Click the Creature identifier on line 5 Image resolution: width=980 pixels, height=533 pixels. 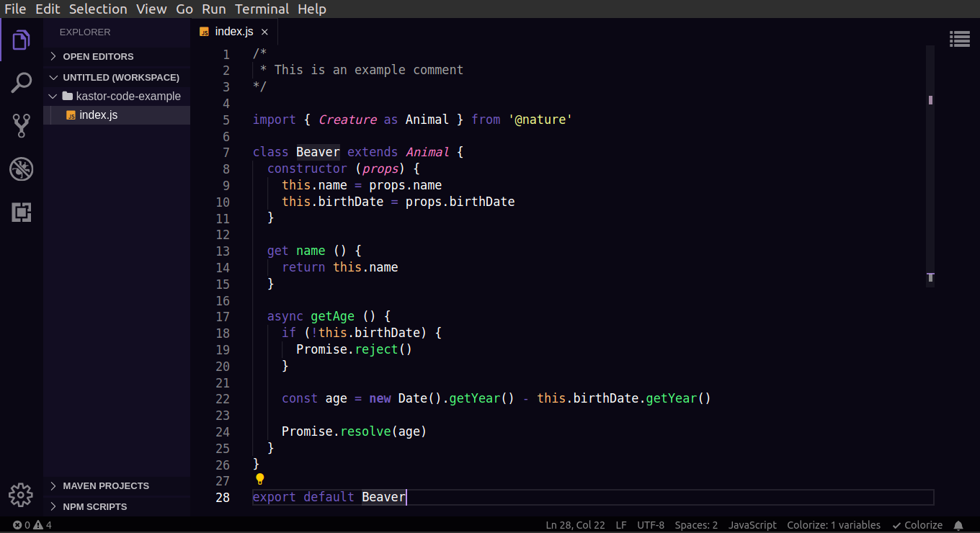[347, 120]
